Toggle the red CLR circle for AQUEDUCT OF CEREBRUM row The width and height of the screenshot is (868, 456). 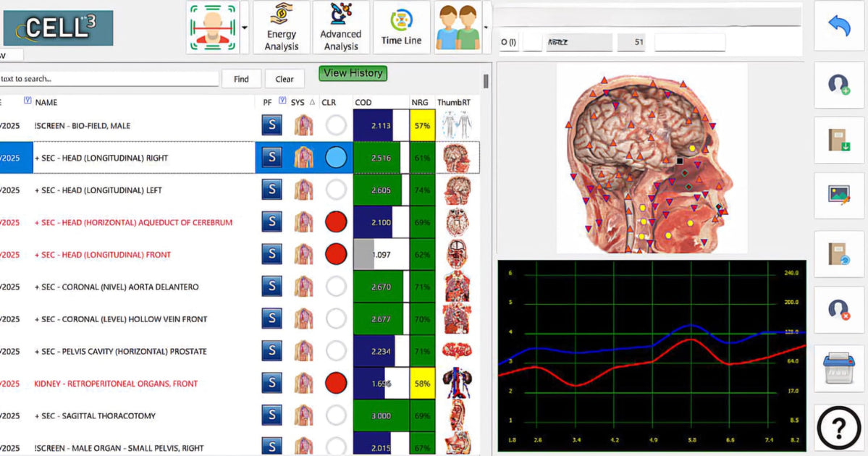(335, 221)
